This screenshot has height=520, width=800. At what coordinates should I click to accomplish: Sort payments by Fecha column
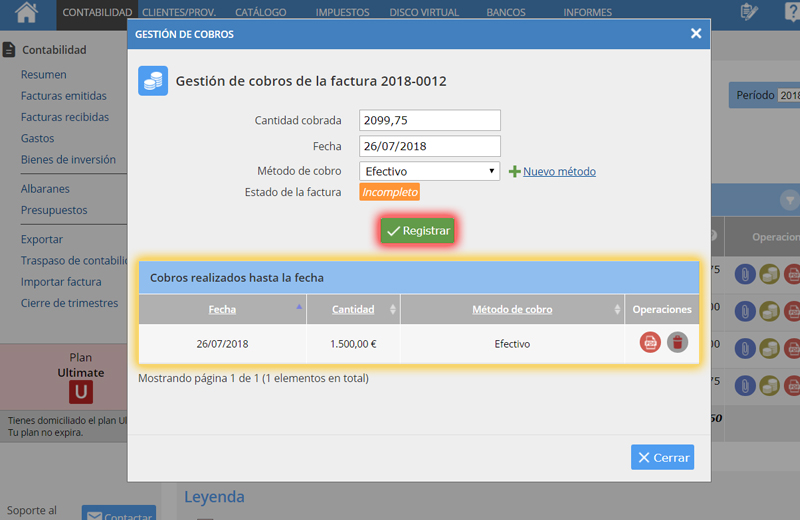click(222, 309)
